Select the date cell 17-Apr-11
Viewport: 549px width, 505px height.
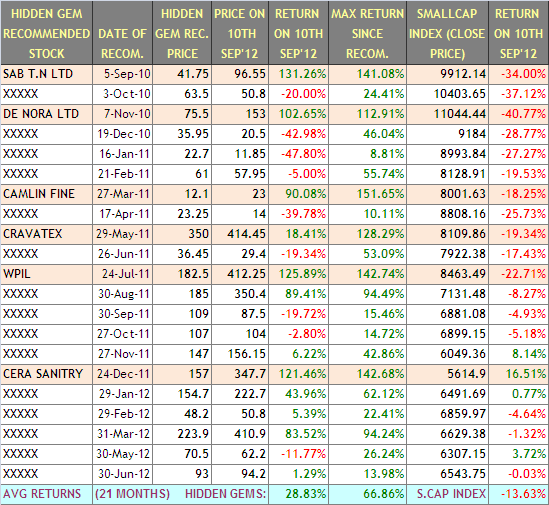click(x=123, y=214)
